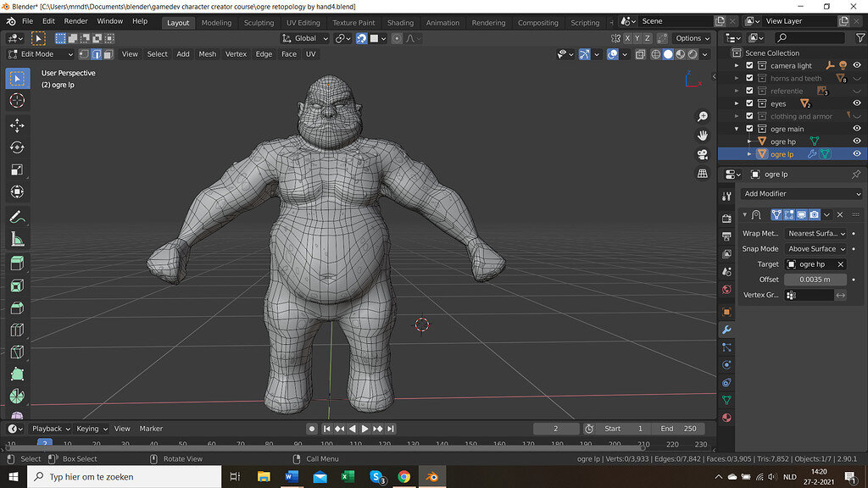Switch to the UV Editing workspace tab

coord(303,23)
